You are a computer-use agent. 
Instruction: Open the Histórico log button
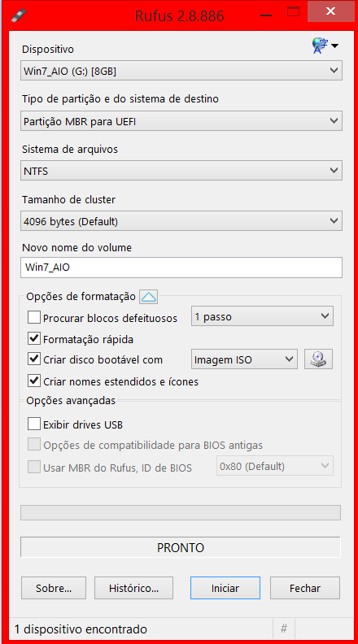pyautogui.click(x=133, y=588)
